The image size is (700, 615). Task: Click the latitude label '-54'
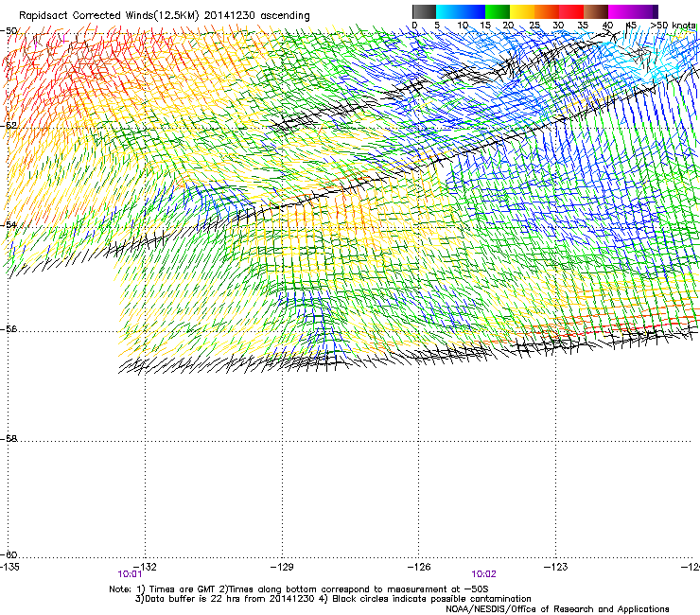point(9,224)
